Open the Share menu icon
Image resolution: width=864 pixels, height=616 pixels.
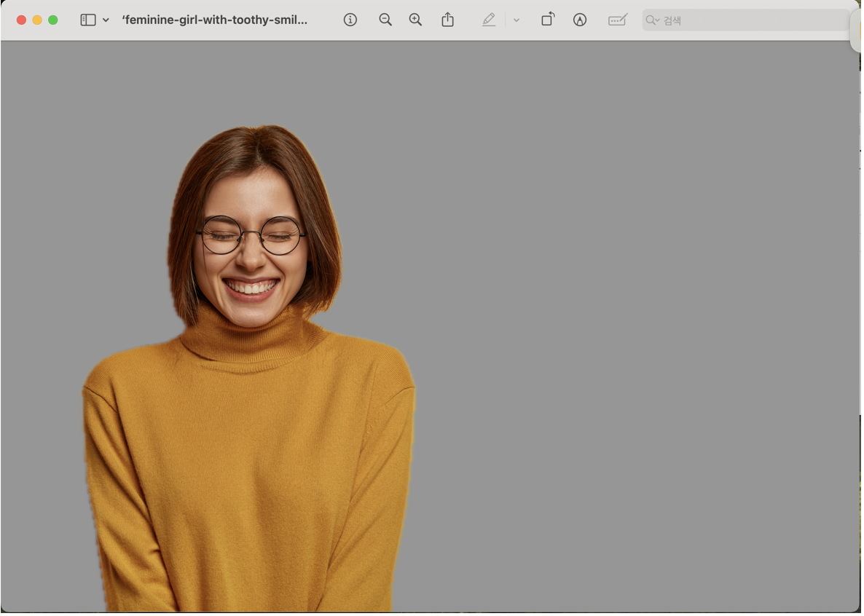(448, 20)
